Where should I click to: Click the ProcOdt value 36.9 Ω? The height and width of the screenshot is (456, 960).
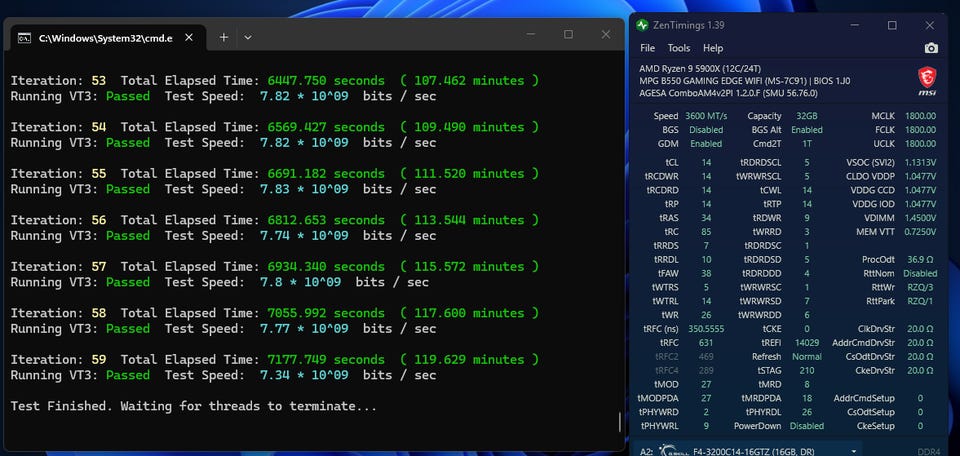tap(922, 260)
